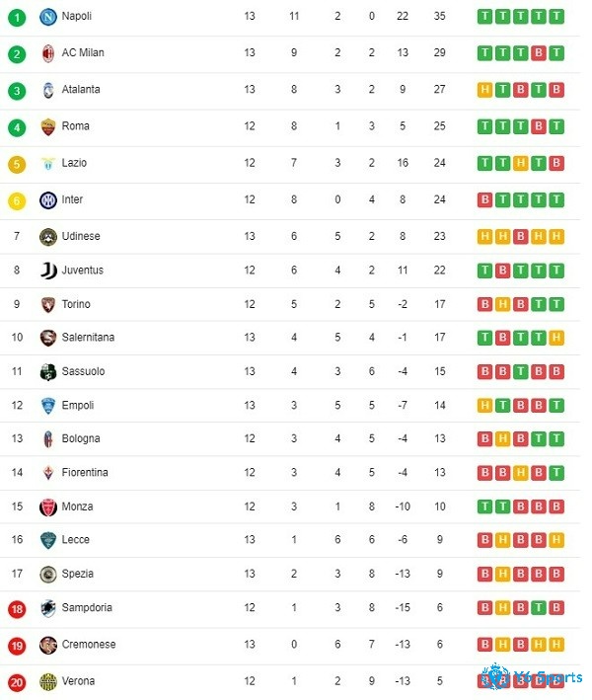Screen dimensions: 592x700
Task: Select the Juventus logo icon
Action: [48, 271]
